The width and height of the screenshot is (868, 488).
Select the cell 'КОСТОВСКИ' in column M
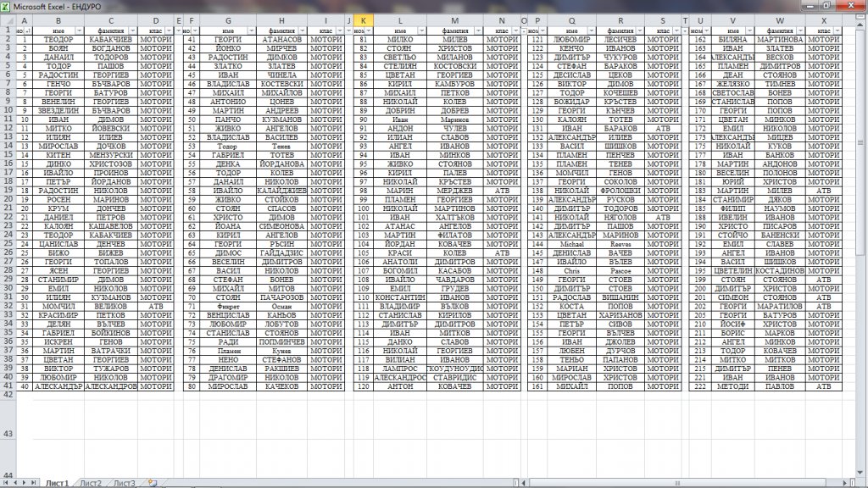click(x=455, y=66)
